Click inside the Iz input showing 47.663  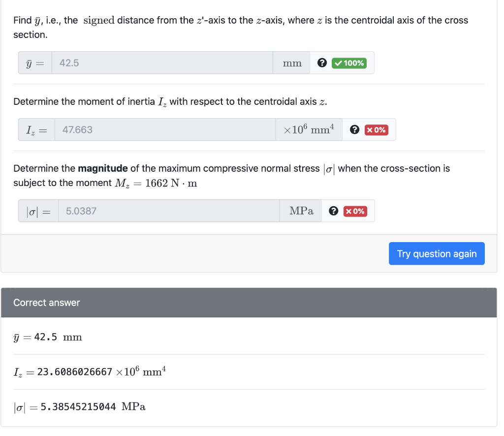click(162, 129)
